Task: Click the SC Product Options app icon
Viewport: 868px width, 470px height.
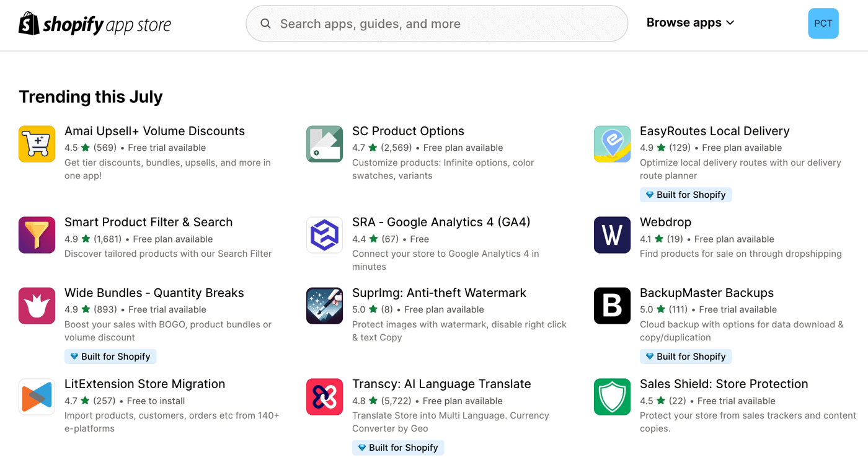Action: coord(324,144)
